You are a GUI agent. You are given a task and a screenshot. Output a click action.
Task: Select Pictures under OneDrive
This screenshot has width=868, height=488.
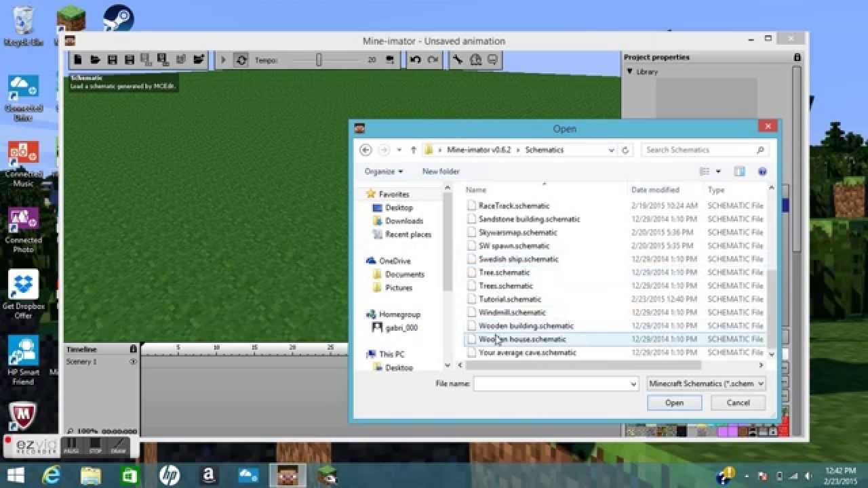tap(399, 287)
